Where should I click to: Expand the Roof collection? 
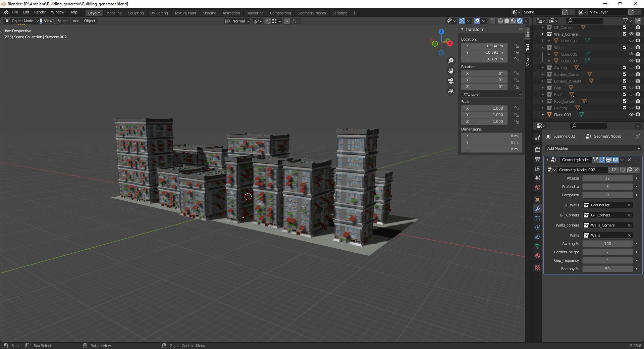[543, 94]
